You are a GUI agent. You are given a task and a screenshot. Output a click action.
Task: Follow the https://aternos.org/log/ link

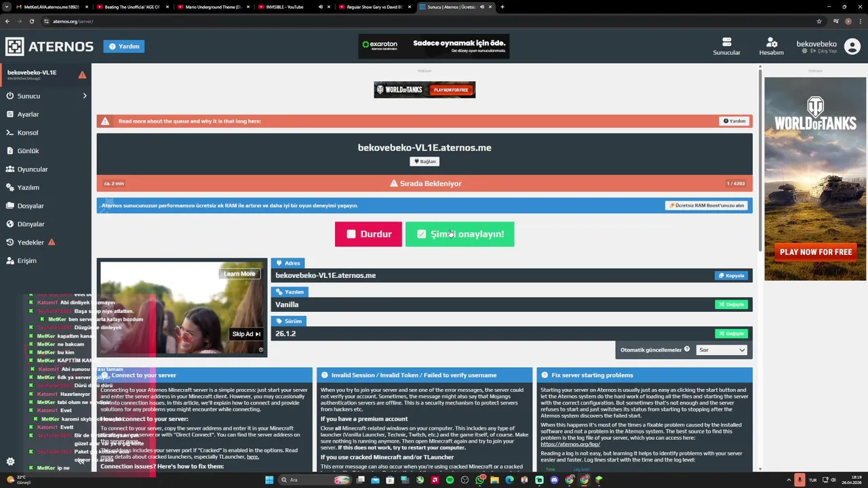pyautogui.click(x=570, y=444)
